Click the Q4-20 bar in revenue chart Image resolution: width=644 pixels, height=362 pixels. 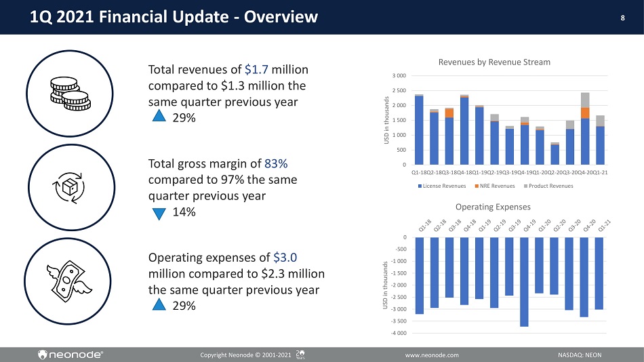[x=585, y=129]
